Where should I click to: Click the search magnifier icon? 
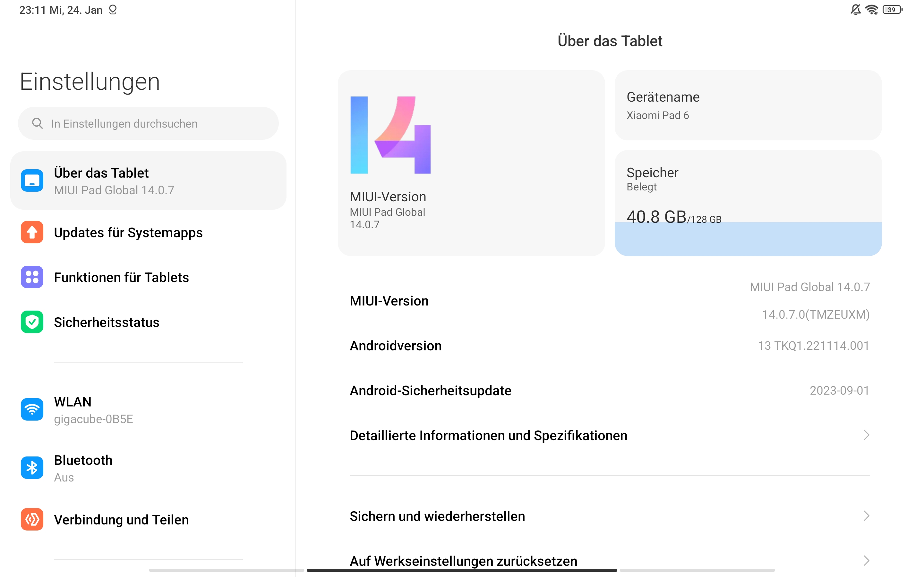pyautogui.click(x=38, y=123)
